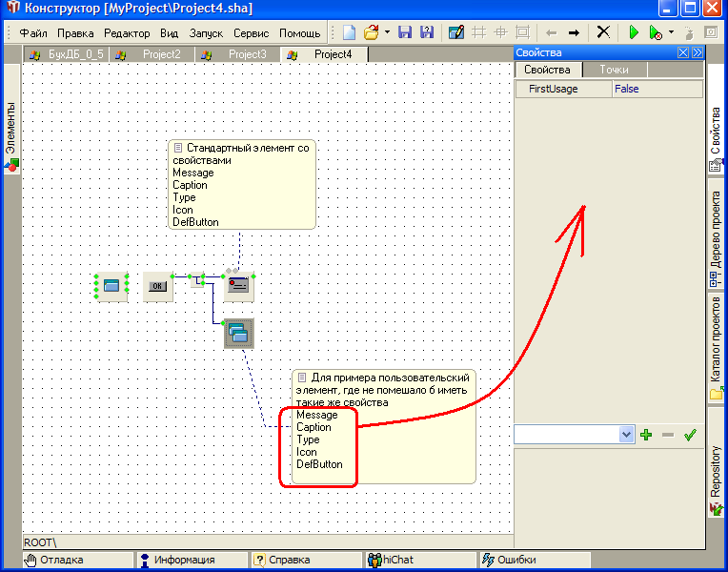Switch to the Project3 tab

(x=247, y=54)
